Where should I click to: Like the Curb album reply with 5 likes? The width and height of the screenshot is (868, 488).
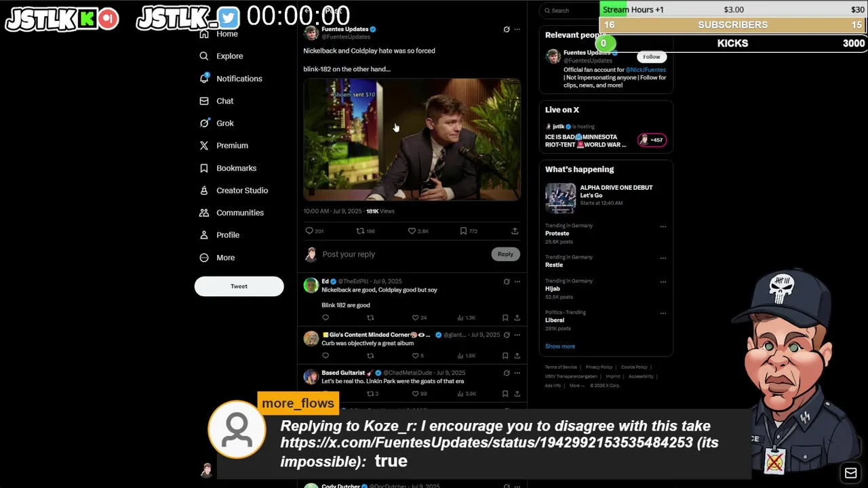(x=415, y=356)
